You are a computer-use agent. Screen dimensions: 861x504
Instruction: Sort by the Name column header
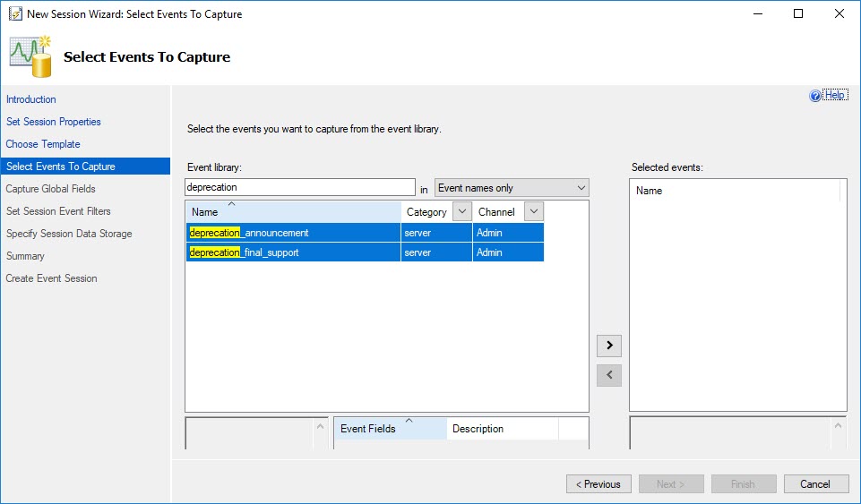[x=293, y=211]
